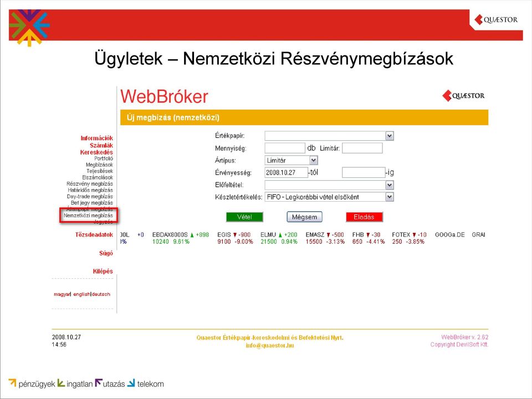Image resolution: width=532 pixels, height=399 pixels.
Task: Select Nemzetközi megbízás menu item
Action: 88,216
